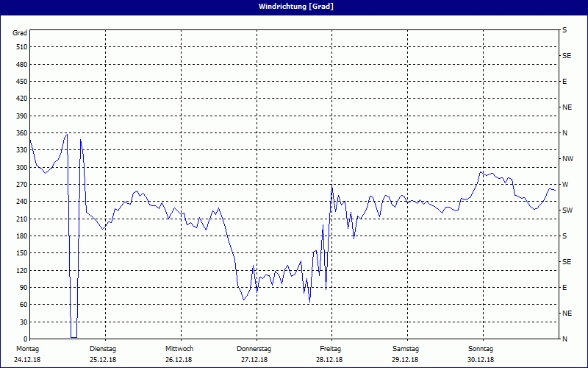Pick the 270 value on the degree axis
Image resolution: width=588 pixels, height=368 pixels.
point(21,185)
